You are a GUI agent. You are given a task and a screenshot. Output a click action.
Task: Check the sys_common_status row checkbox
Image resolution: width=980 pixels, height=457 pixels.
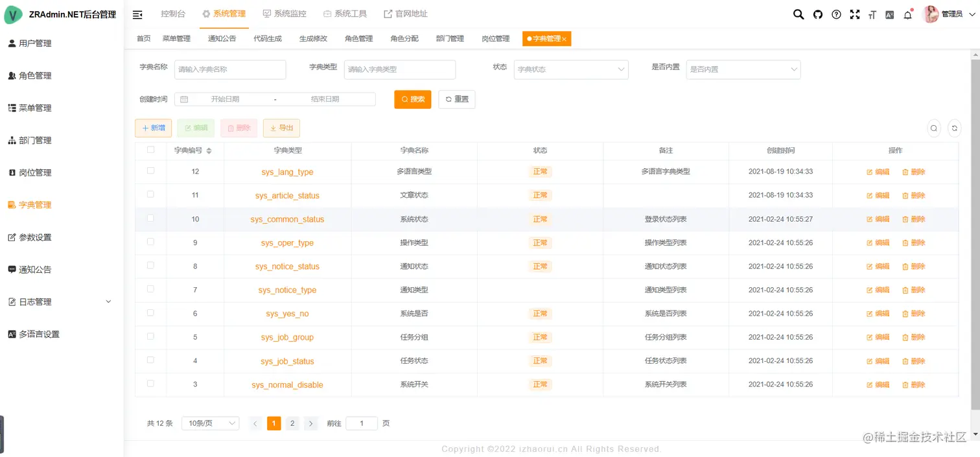[x=151, y=218]
